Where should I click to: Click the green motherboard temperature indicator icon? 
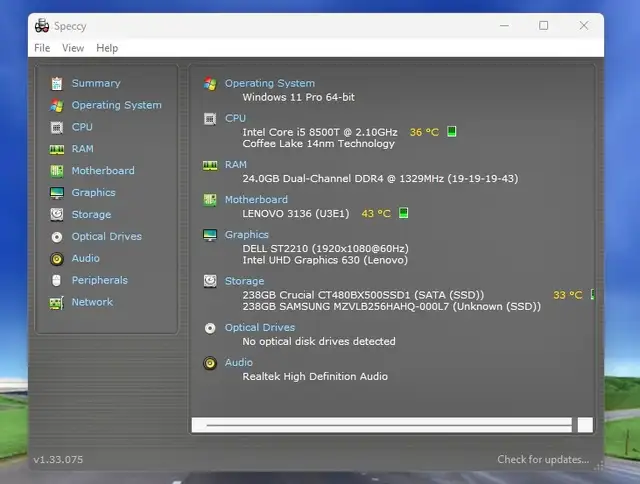[403, 213]
